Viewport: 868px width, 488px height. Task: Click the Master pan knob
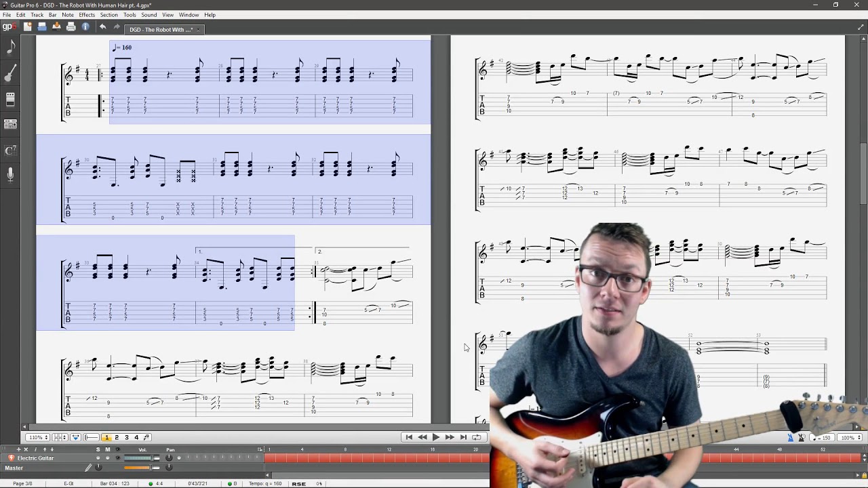point(169,467)
